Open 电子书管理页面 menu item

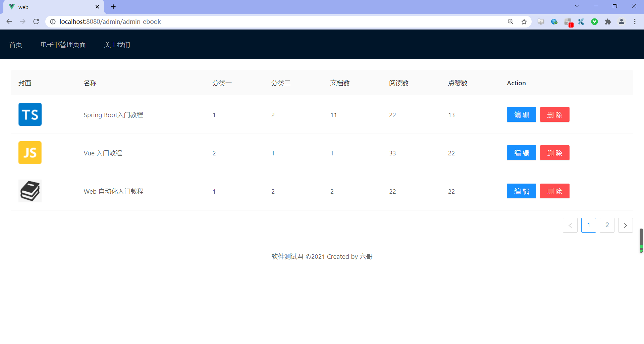pyautogui.click(x=63, y=45)
